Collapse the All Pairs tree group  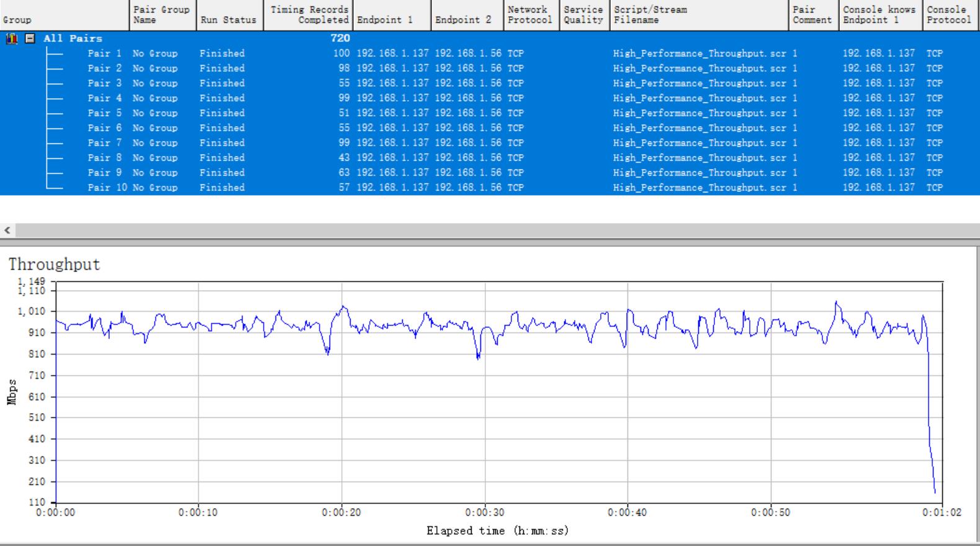click(x=29, y=39)
